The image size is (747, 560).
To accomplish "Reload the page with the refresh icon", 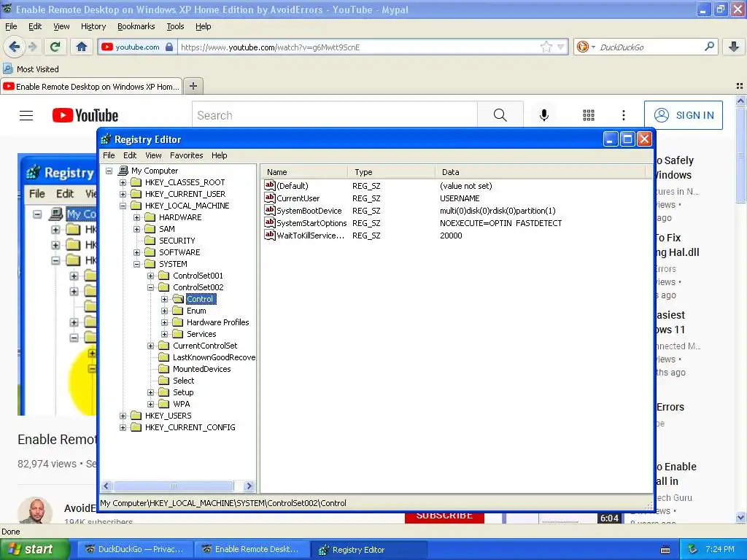I will click(55, 47).
